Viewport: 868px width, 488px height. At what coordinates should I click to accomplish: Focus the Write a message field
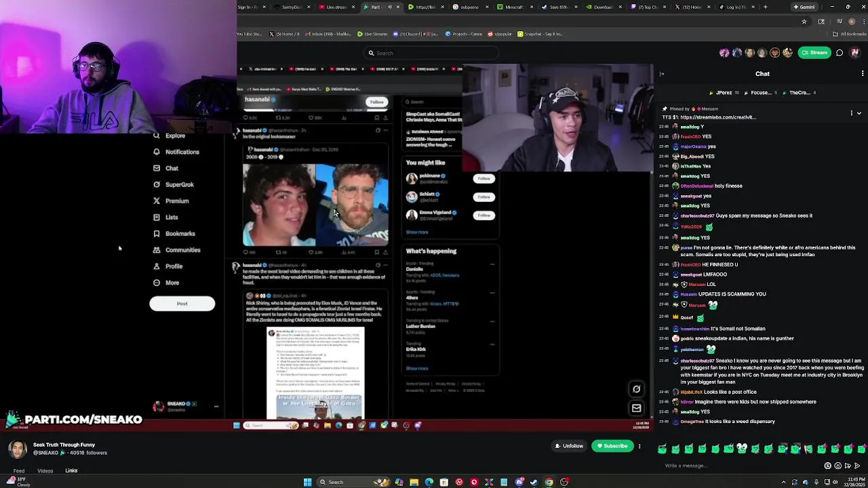(x=743, y=466)
